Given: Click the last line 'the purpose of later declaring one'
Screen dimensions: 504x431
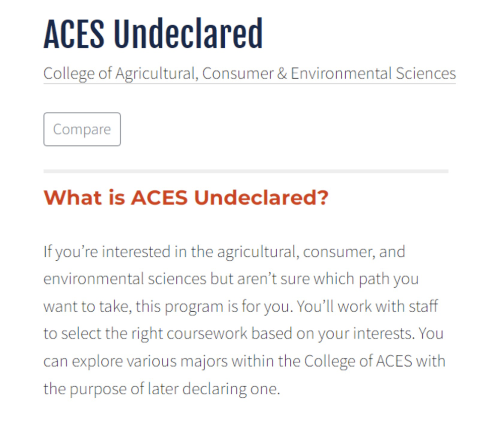Looking at the screenshot, I should [161, 389].
